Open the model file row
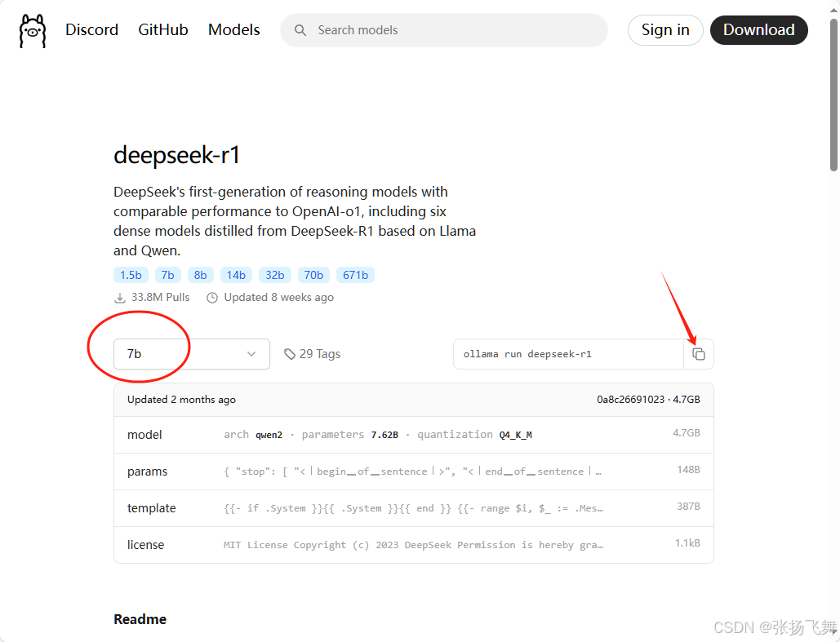This screenshot has height=642, width=840. click(414, 435)
